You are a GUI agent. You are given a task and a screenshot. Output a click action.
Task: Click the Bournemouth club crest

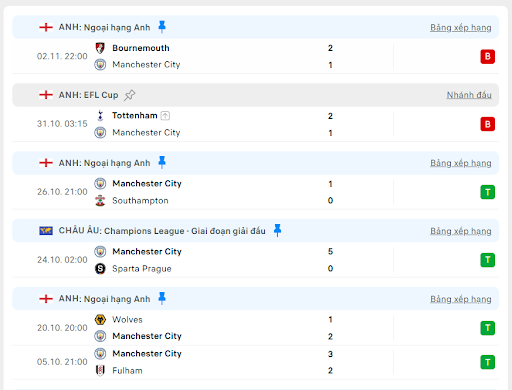point(100,48)
